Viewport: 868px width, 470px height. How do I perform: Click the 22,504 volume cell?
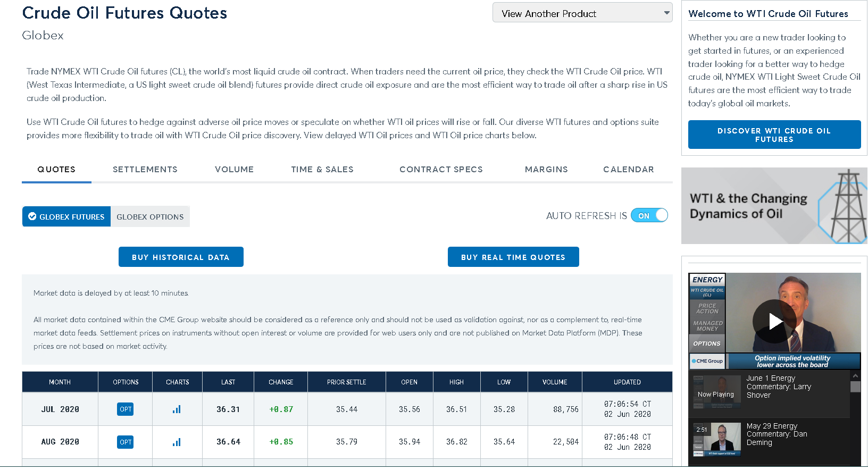(555, 442)
